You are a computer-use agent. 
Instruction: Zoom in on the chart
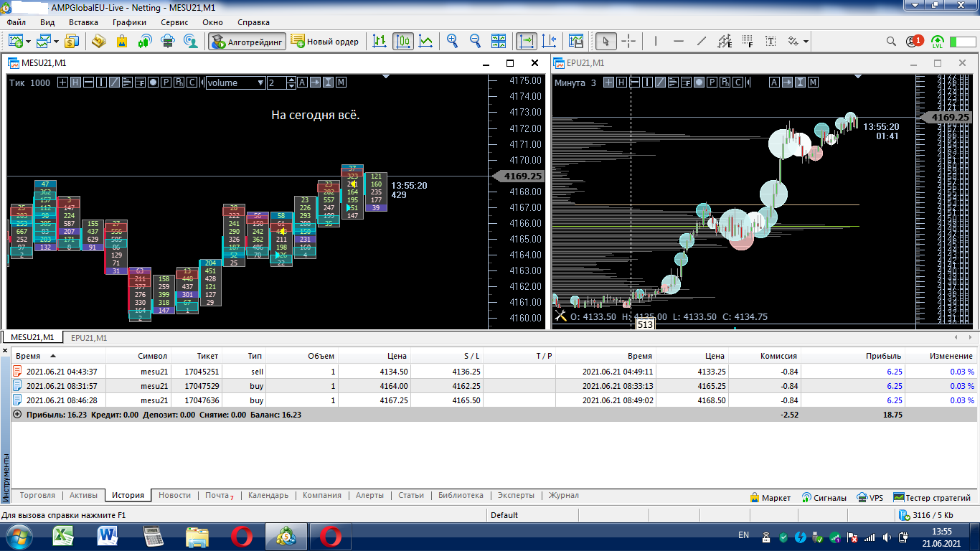[452, 42]
